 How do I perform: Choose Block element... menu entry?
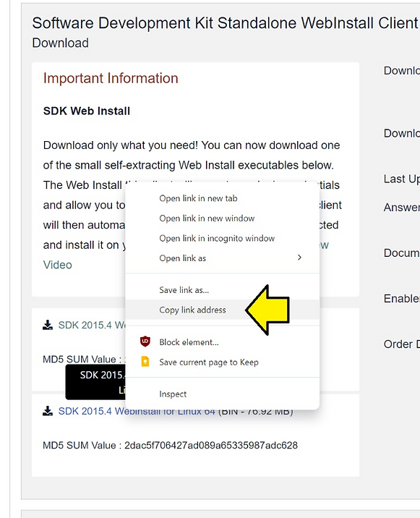tap(222, 342)
